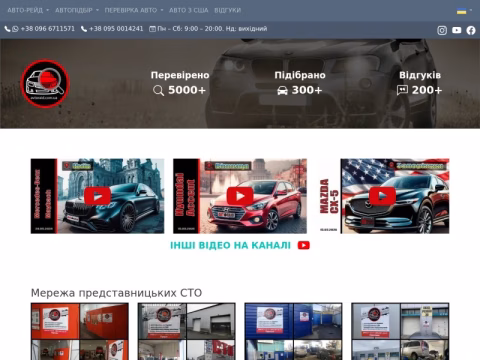This screenshot has height=360, width=480.
Task: Play the Mazda CX-5 video
Action: [383, 196]
